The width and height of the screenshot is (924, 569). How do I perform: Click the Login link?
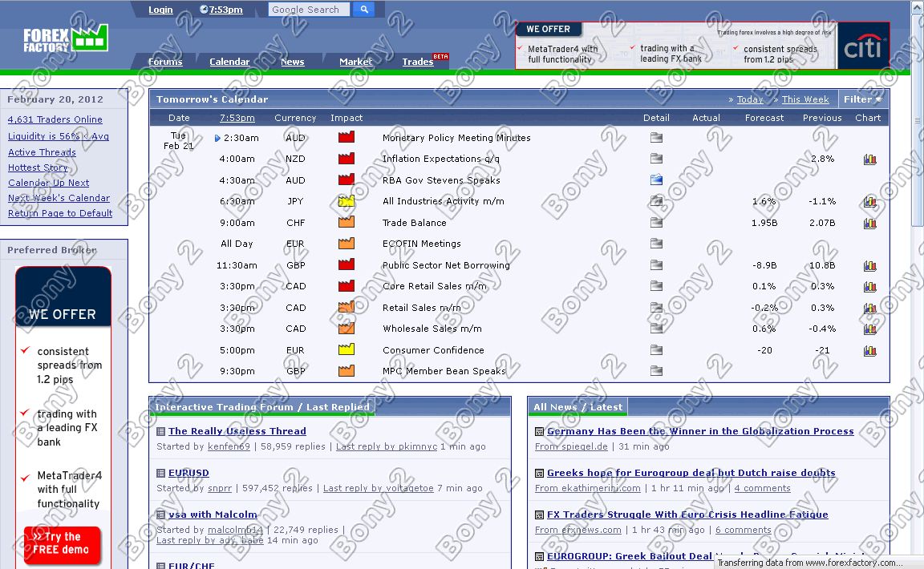[x=160, y=10]
